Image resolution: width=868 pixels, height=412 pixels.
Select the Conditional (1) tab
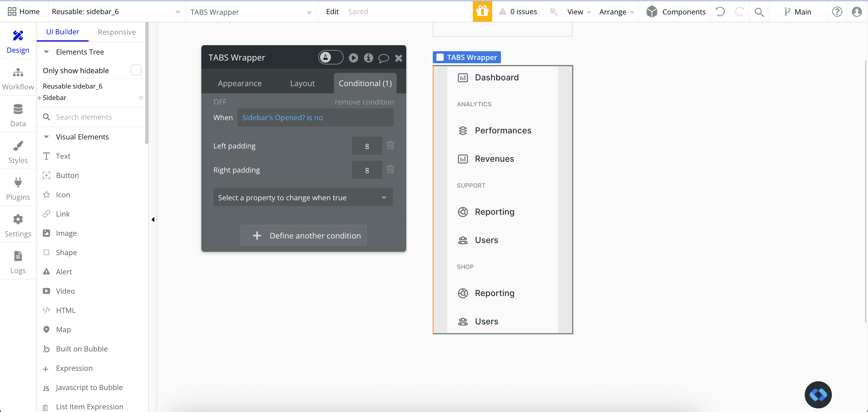[x=365, y=83]
